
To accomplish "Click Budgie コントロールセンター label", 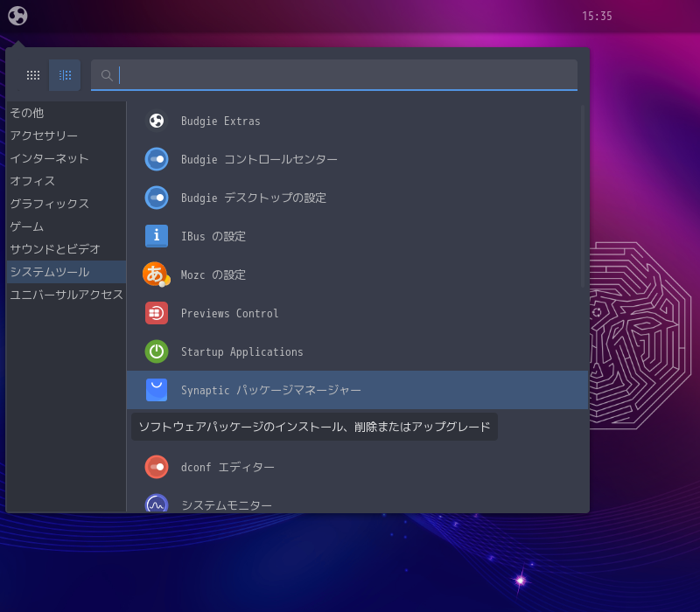I will pyautogui.click(x=259, y=160).
